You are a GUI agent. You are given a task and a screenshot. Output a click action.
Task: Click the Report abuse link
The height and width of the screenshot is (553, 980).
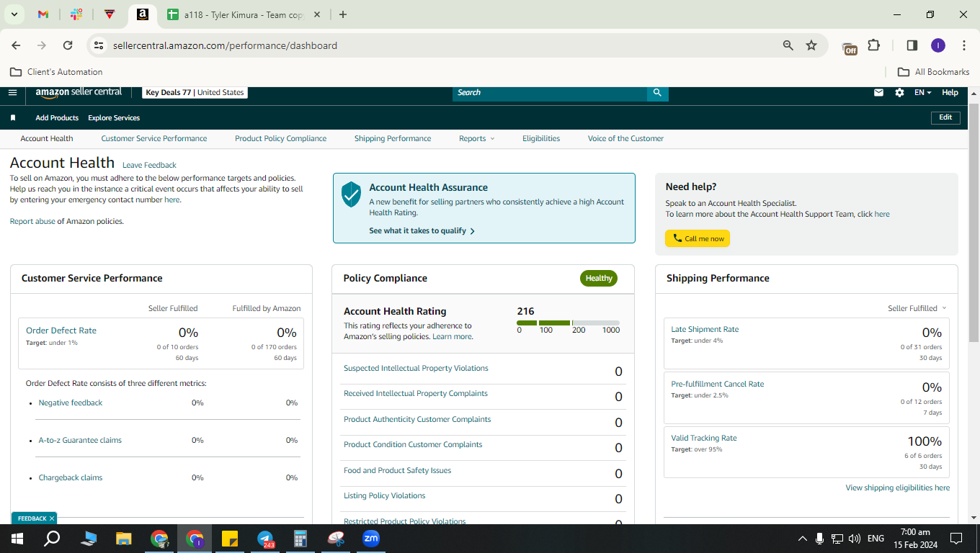point(32,221)
